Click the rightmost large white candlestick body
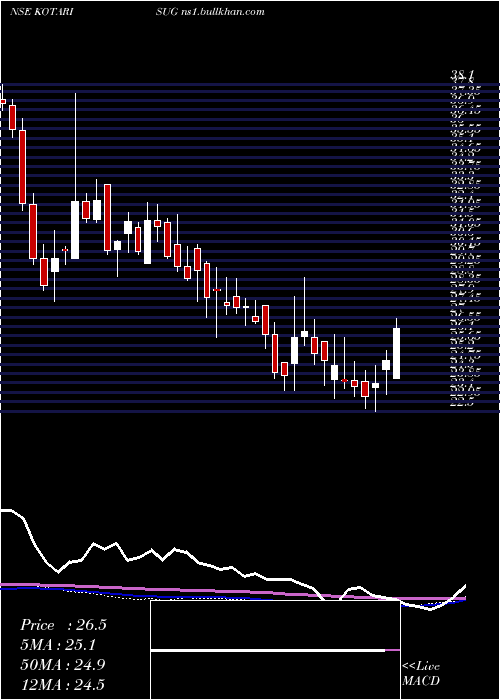The image size is (500, 700). pyautogui.click(x=396, y=354)
